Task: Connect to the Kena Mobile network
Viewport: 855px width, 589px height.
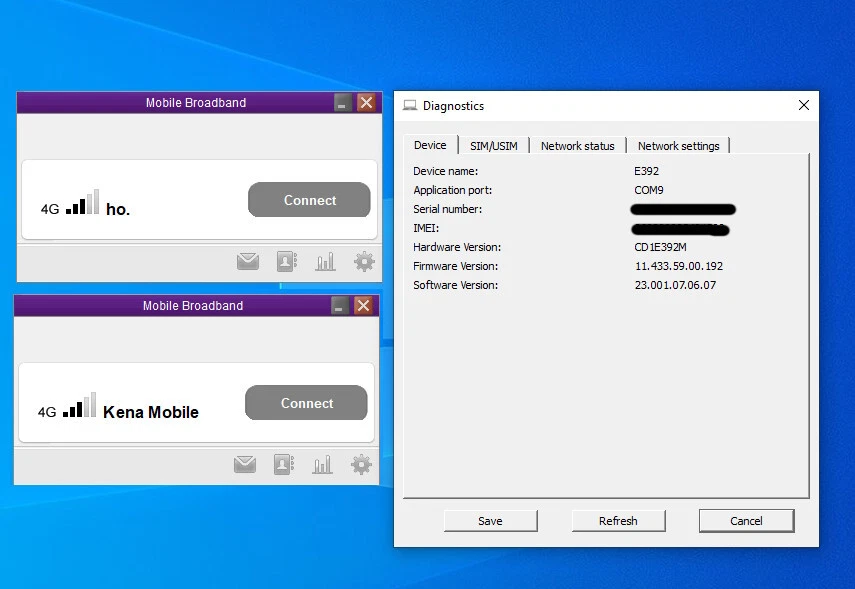Action: 306,403
